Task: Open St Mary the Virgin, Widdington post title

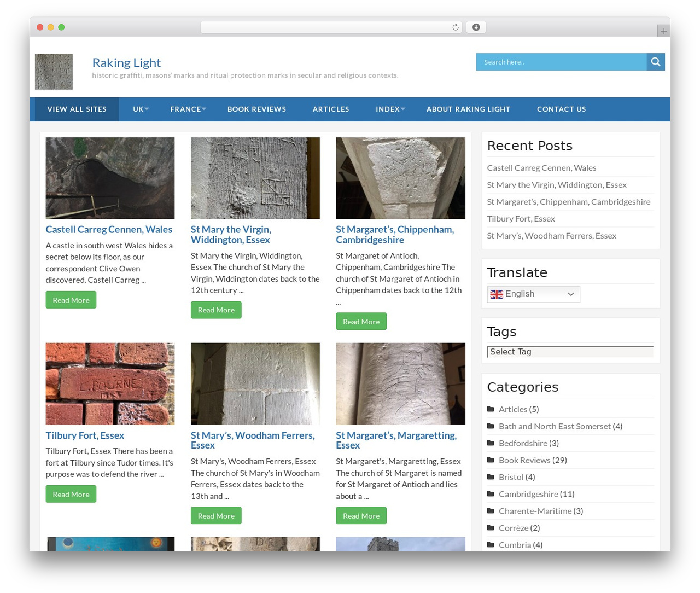Action: coord(231,235)
